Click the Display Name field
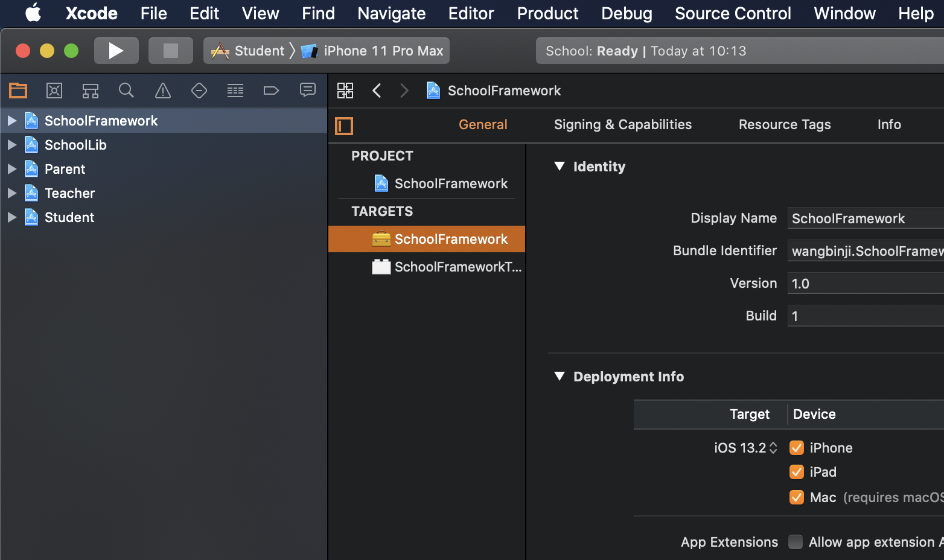This screenshot has height=560, width=944. click(x=866, y=218)
